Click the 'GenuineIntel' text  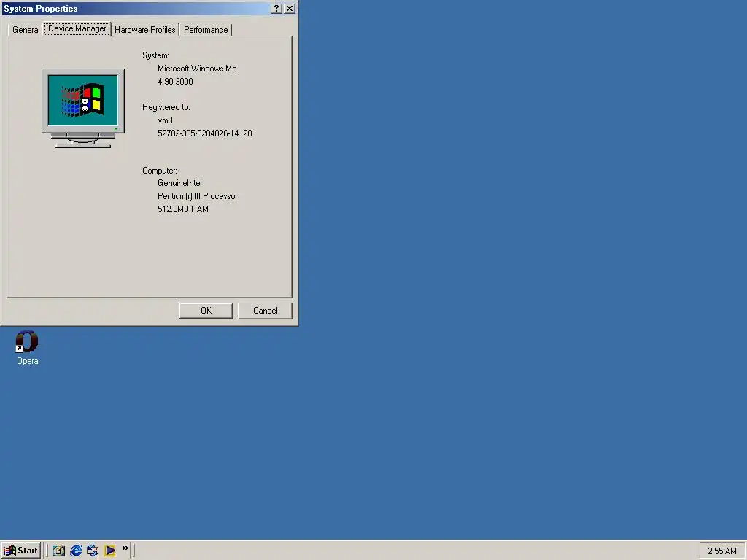click(x=179, y=183)
